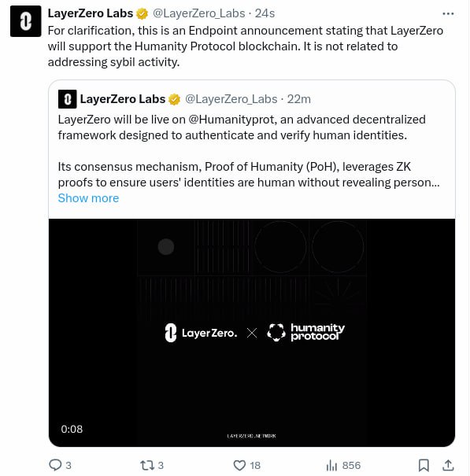Open the quoted tweet's small avatar
This screenshot has height=476, width=470.
coord(67,99)
